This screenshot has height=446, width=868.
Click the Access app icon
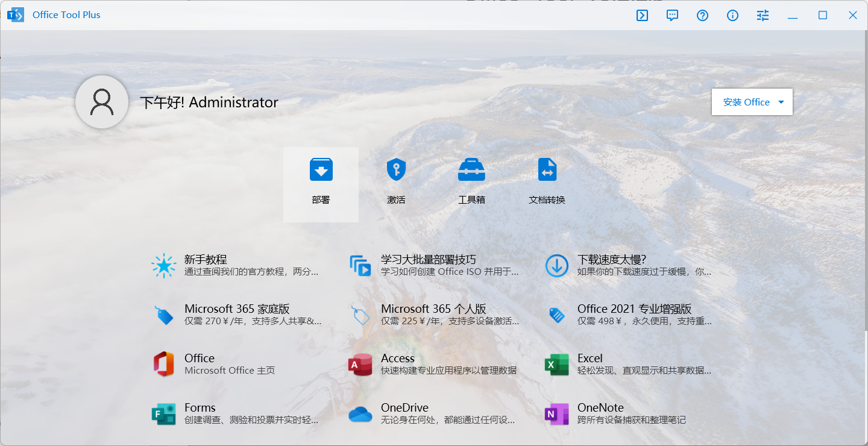(360, 364)
